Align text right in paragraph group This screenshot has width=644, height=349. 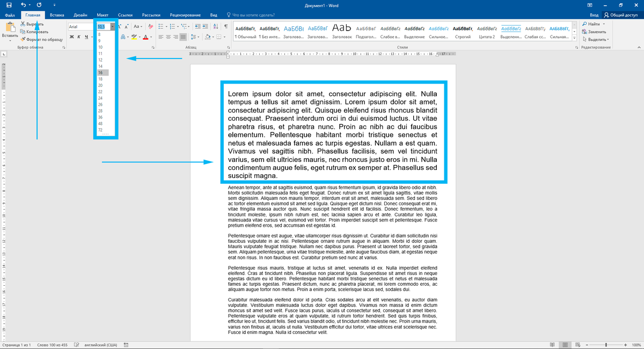pos(175,37)
